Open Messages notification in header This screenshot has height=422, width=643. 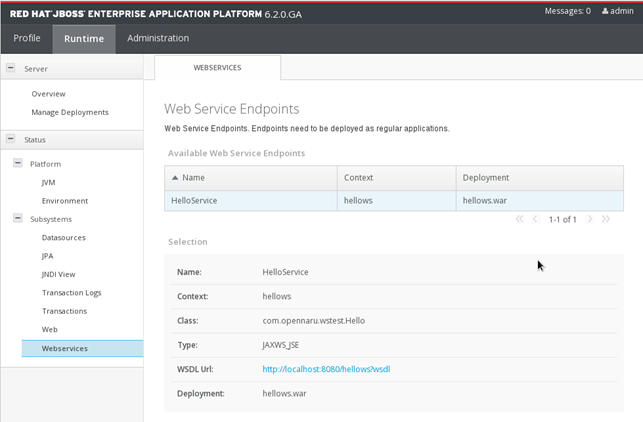pos(567,11)
